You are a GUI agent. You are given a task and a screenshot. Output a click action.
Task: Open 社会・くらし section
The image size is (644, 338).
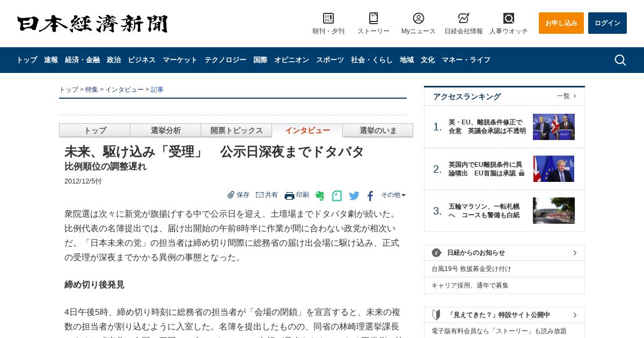point(372,60)
